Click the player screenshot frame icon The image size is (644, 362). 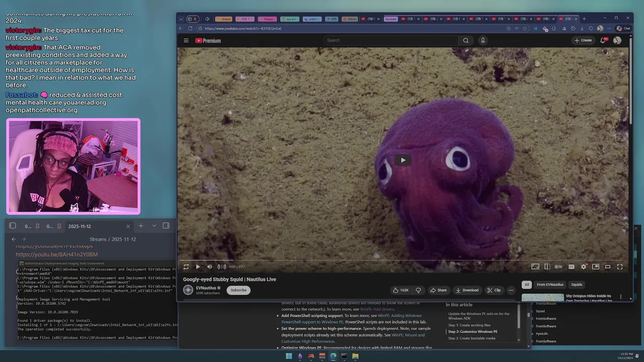tap(535, 266)
